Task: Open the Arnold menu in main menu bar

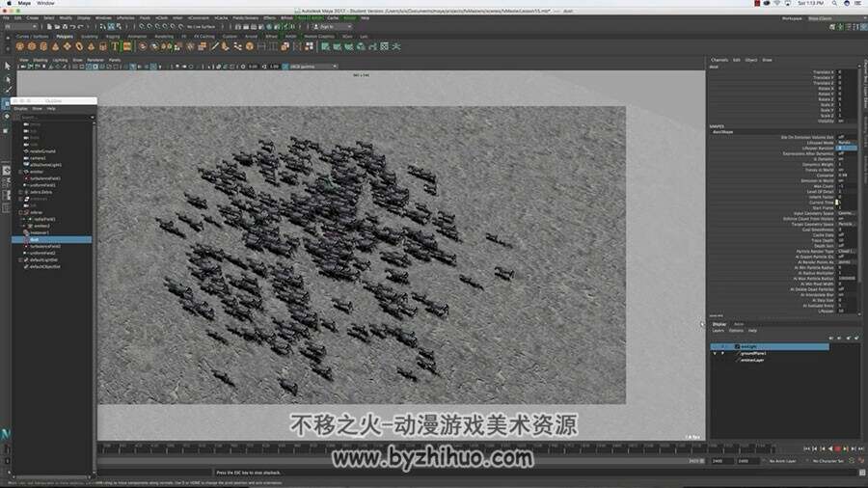Action: pos(349,17)
